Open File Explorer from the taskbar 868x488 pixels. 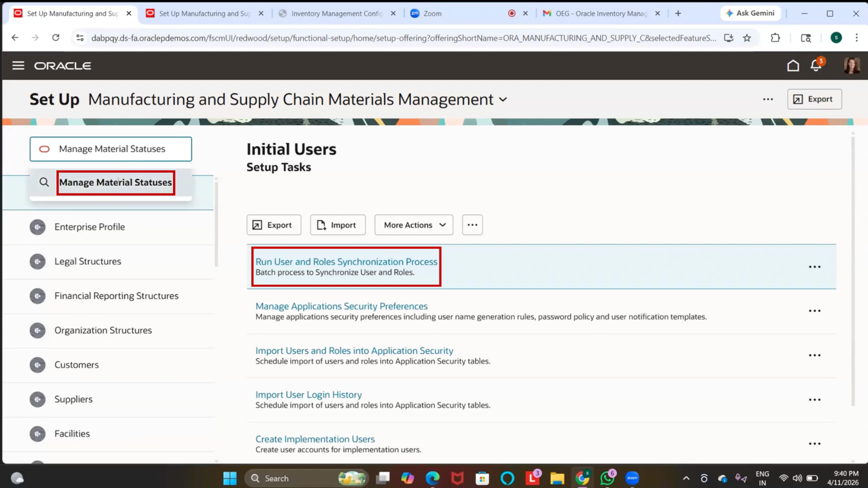point(557,478)
